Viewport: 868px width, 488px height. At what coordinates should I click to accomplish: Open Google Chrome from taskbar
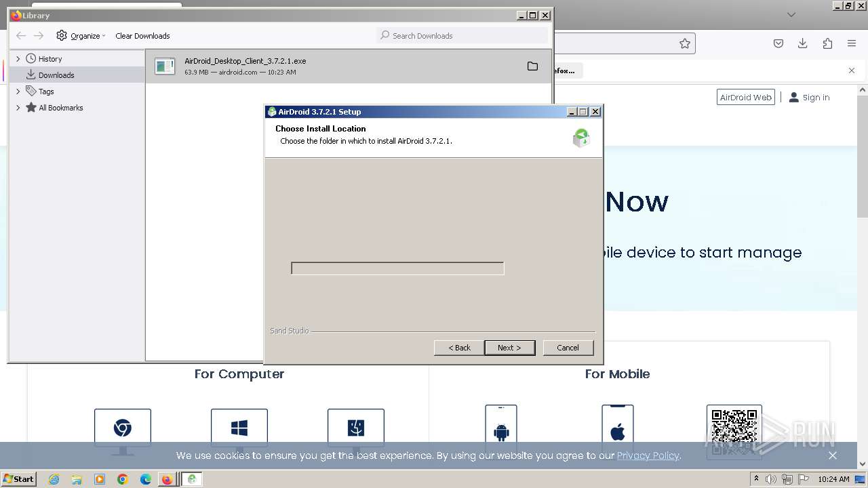[x=123, y=479]
